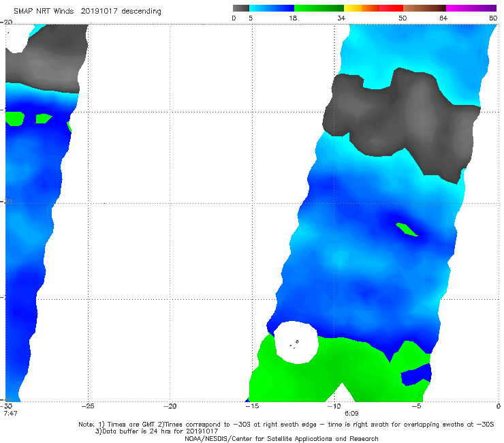The height and width of the screenshot is (443, 504).
Task: Click the color bar label "50"
Action: (x=403, y=18)
